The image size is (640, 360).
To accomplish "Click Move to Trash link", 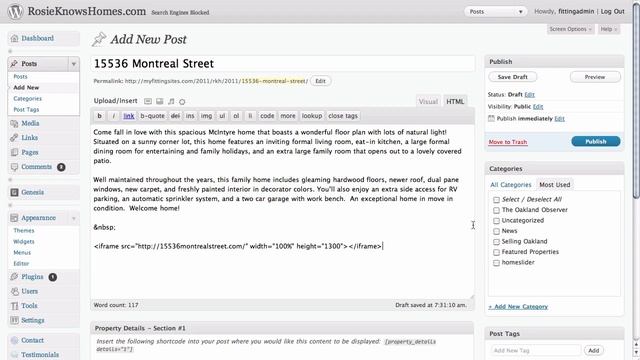I will 508,142.
